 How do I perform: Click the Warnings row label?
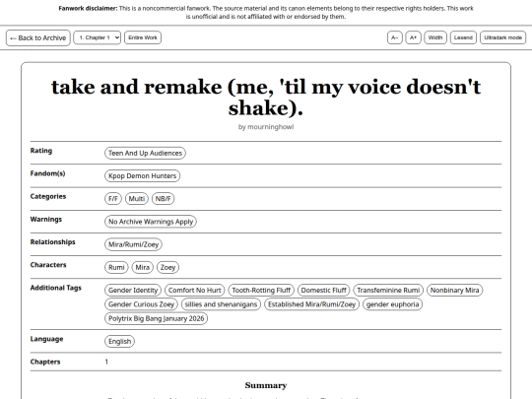(x=46, y=219)
